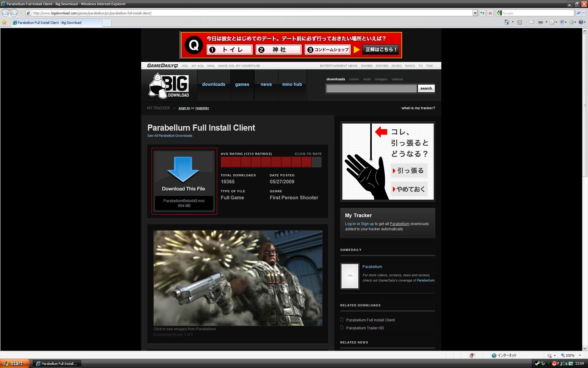Click the 'Parabellum Full Install Client' browser tab
This screenshot has height=368, width=588.
(x=56, y=23)
